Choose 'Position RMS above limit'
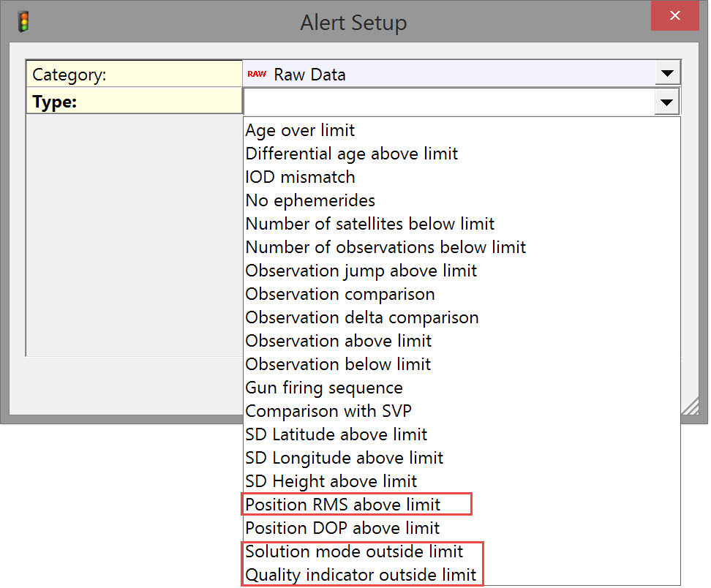Image resolution: width=711 pixels, height=588 pixels. tap(343, 505)
